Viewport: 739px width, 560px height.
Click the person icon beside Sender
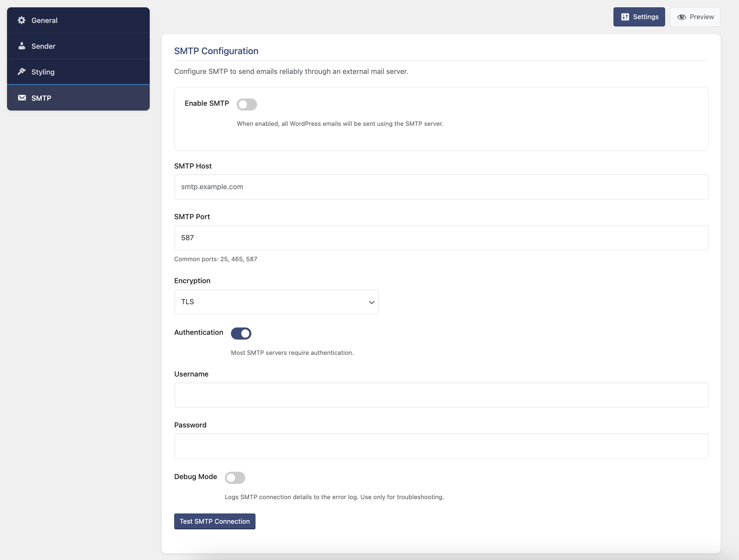point(21,46)
